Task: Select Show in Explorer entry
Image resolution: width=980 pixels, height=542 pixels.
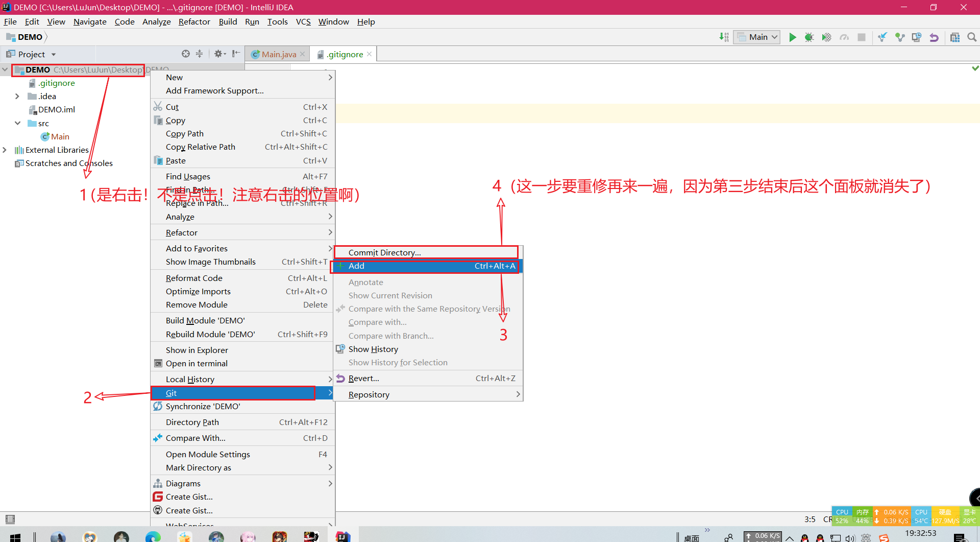Action: click(x=242, y=350)
